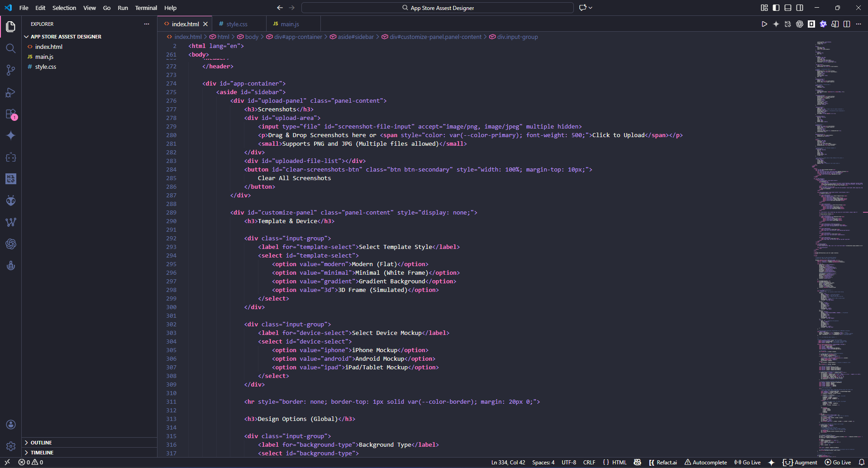Screen dimensions: 868x468
Task: Open the Customize Layout control
Action: pyautogui.click(x=764, y=8)
